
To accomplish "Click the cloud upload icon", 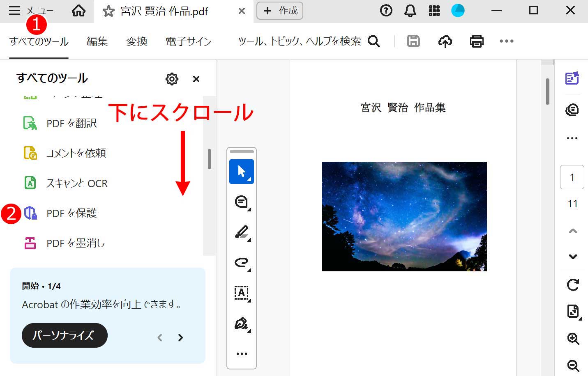I will (445, 41).
